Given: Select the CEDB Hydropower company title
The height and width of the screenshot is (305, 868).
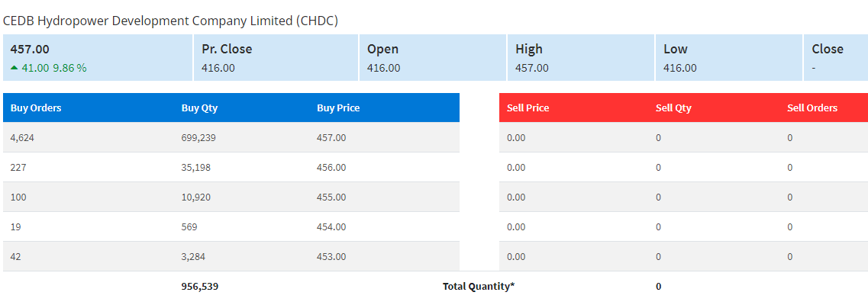Looking at the screenshot, I should point(170,21).
